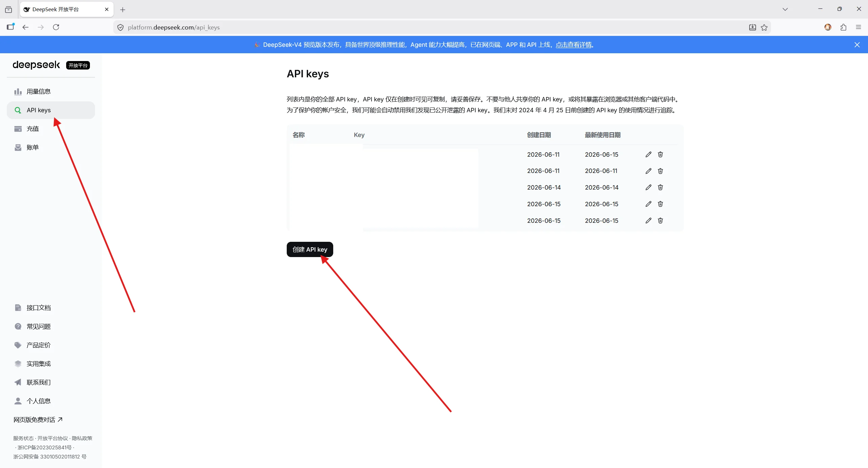This screenshot has height=468, width=868.
Task: Click the 开放平台 badge beside the logo
Action: coord(78,65)
